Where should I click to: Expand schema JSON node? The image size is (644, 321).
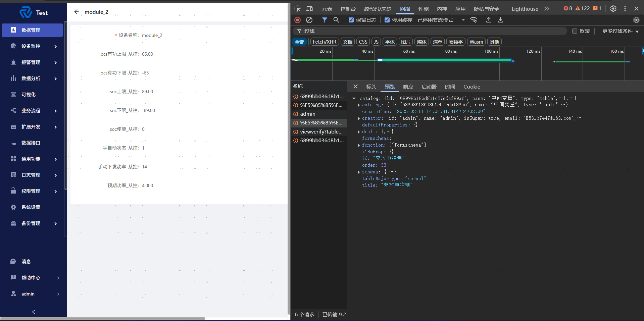[x=359, y=172]
